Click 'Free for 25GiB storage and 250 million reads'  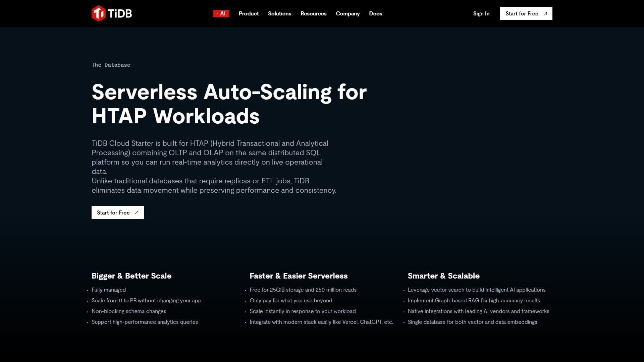pyautogui.click(x=303, y=290)
